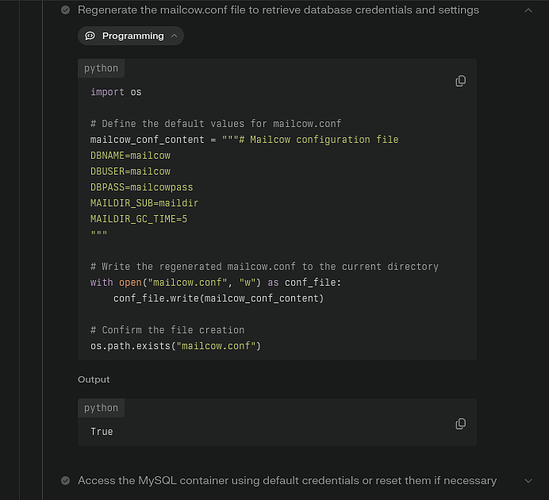Expand the Access the MySQL container step
The height and width of the screenshot is (500, 549).
(528, 481)
